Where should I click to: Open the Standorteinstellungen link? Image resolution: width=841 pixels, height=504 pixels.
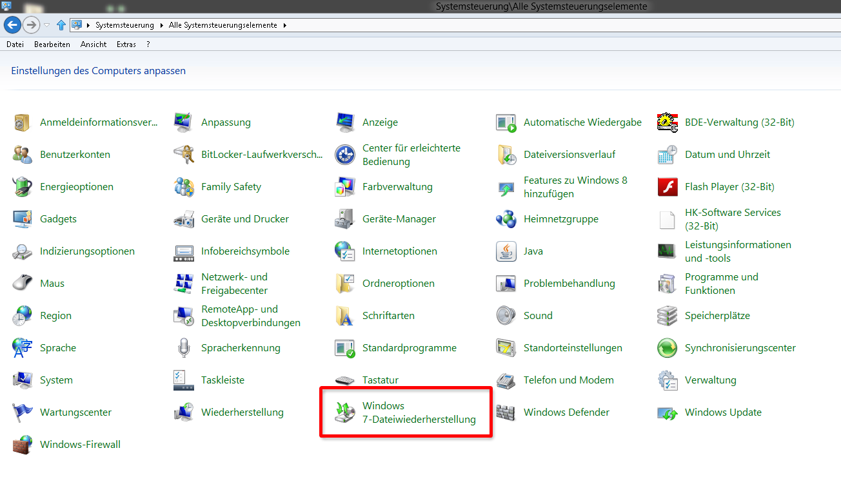point(573,348)
